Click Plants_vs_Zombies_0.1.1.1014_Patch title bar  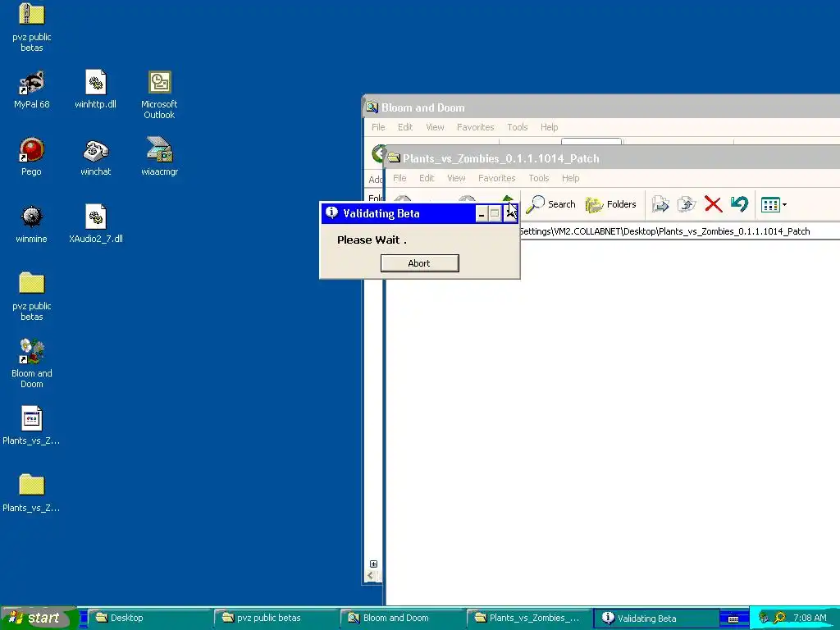click(x=612, y=158)
